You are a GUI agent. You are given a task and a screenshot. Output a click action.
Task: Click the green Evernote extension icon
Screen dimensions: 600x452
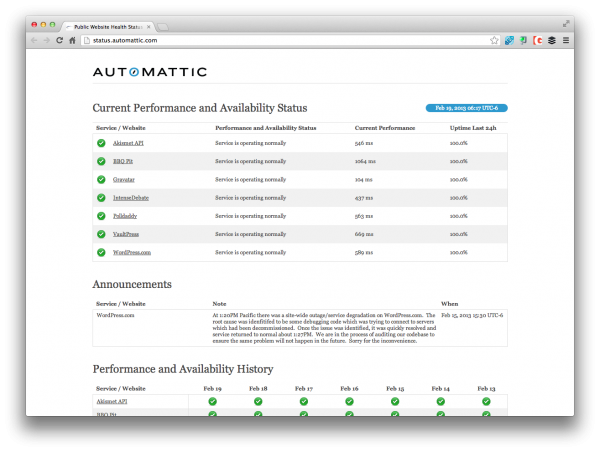[523, 40]
